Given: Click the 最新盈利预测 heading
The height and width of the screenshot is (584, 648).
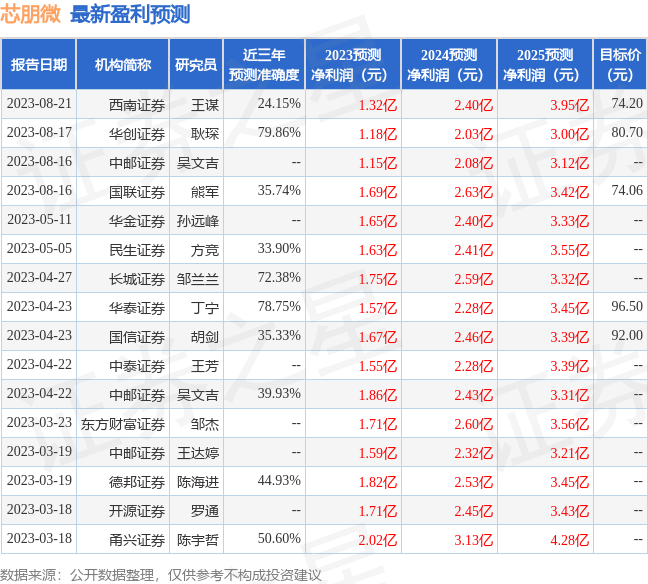Looking at the screenshot, I should [130, 15].
